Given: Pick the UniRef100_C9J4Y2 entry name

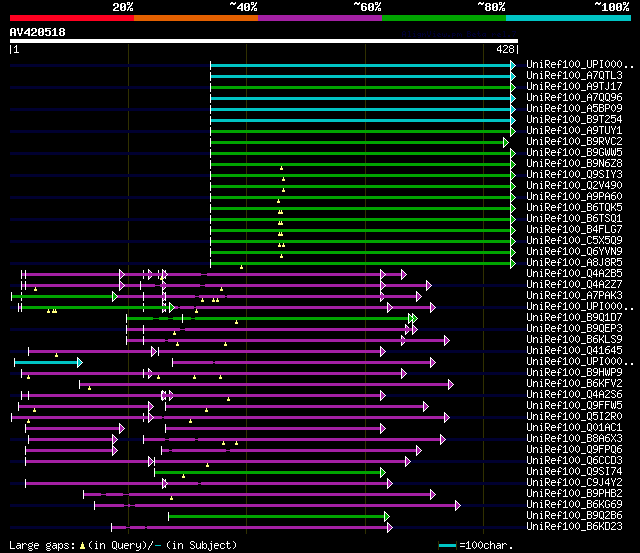Looking at the screenshot, I should point(574,483).
